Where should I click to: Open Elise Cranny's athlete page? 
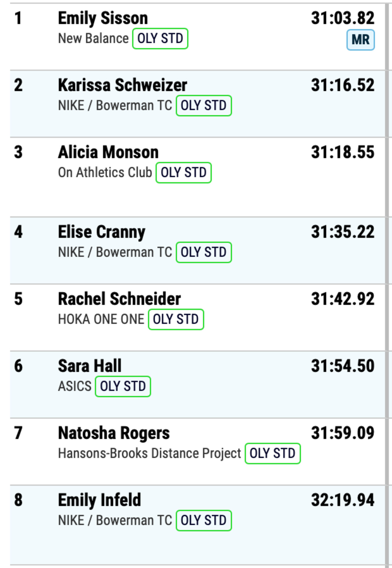tap(102, 232)
